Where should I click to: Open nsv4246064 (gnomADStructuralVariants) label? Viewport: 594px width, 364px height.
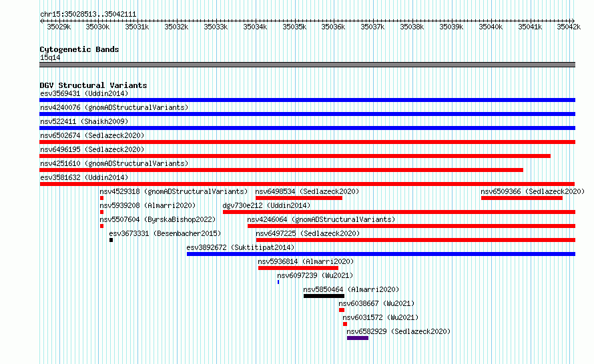click(321, 219)
